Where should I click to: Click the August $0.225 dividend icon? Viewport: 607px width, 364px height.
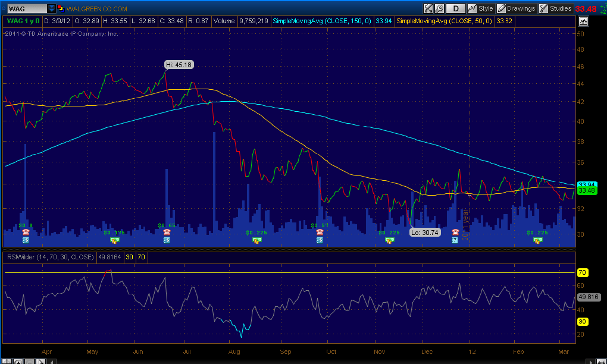point(256,240)
